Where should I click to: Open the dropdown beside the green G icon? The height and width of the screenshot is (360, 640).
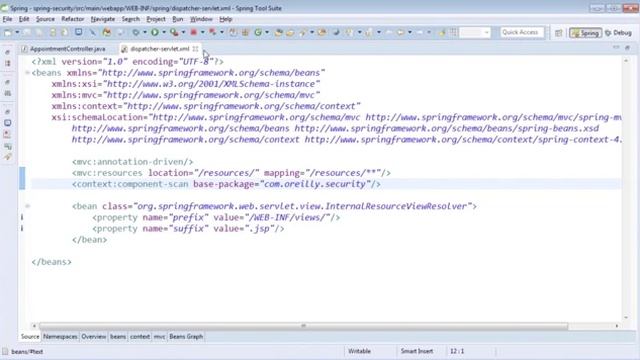tap(267, 32)
